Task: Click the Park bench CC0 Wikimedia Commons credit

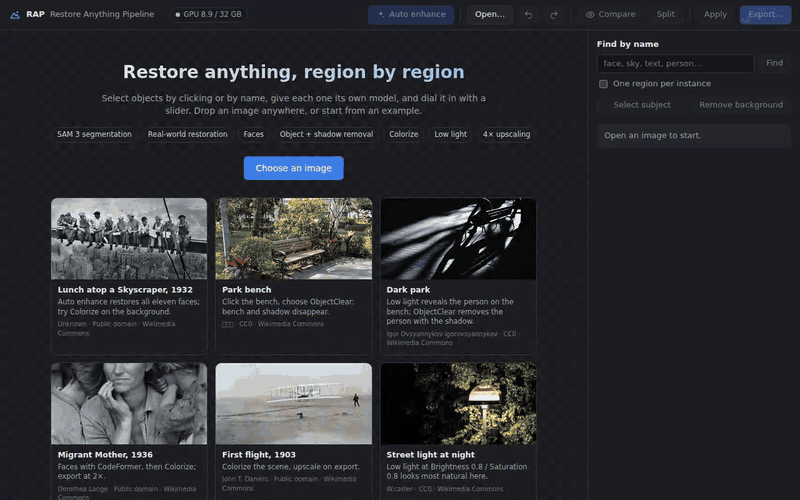Action: [273, 324]
